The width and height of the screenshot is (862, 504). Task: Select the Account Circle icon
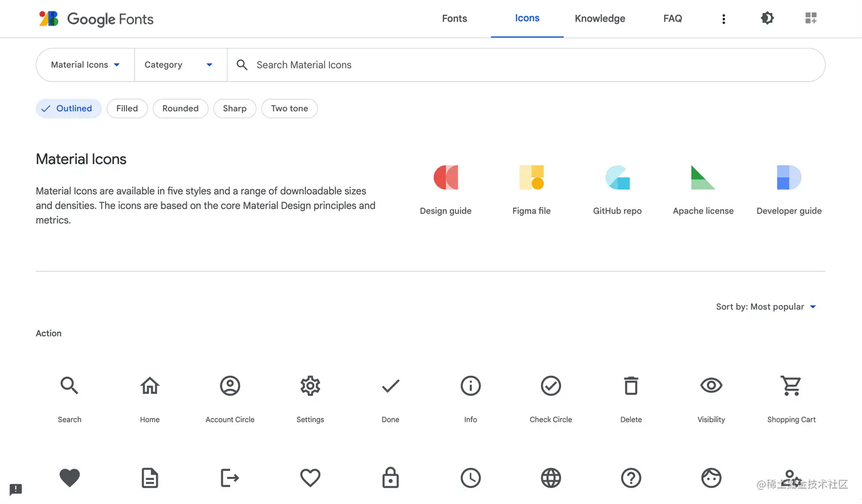tap(230, 385)
